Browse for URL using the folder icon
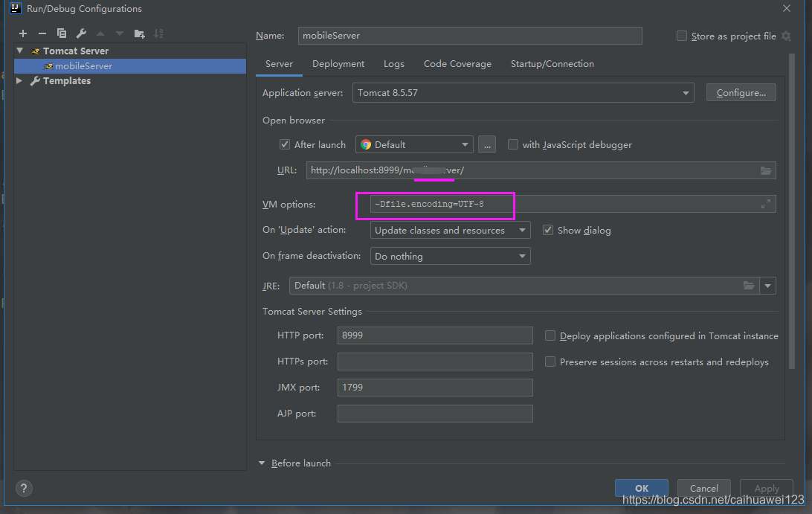Viewport: 812px width, 514px height. (765, 170)
